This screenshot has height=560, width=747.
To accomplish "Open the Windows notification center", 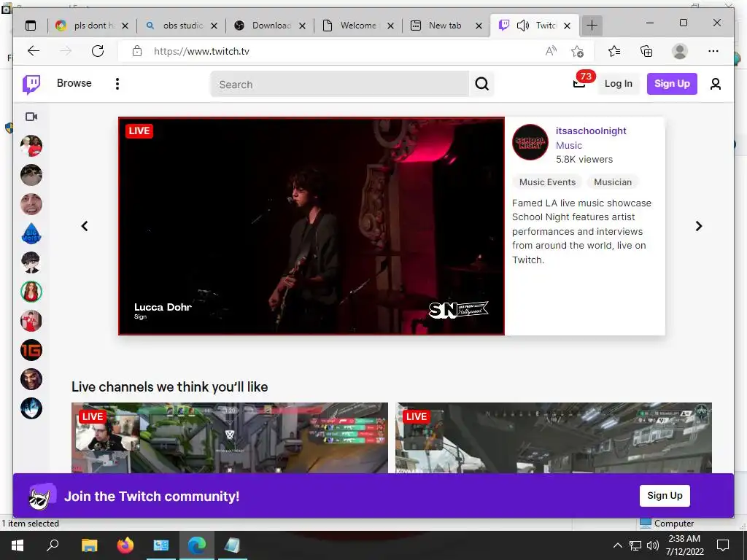I will point(723,545).
